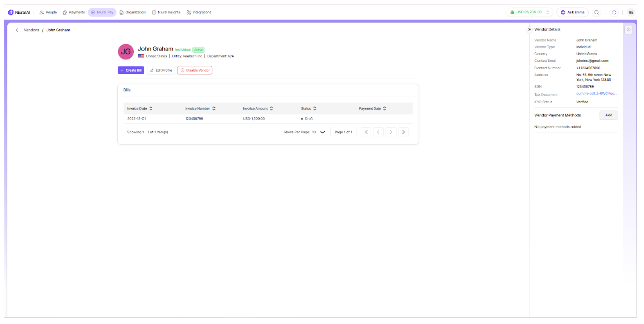The height and width of the screenshot is (324, 644).
Task: Open the People menu
Action: pyautogui.click(x=48, y=12)
